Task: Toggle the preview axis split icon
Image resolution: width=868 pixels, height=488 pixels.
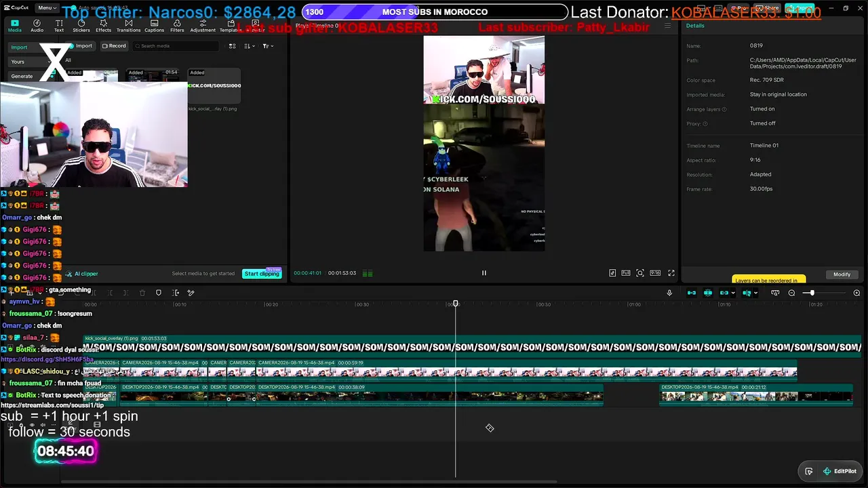Action: [747, 293]
